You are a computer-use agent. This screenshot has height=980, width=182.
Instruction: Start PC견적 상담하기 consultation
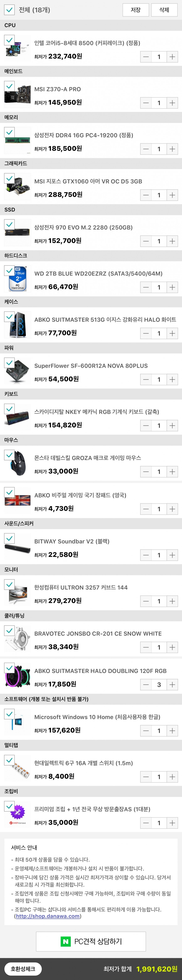click(91, 941)
